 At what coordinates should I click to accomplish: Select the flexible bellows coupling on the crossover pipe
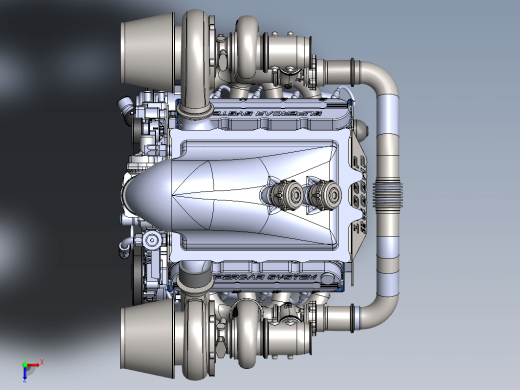388,194
